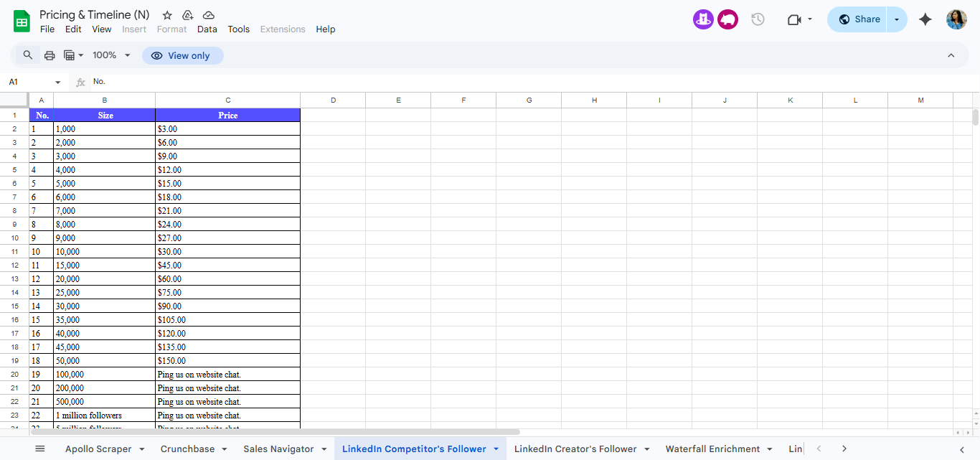980x460 pixels.
Task: Click the vertical scrollbar thumb
Action: tap(976, 118)
